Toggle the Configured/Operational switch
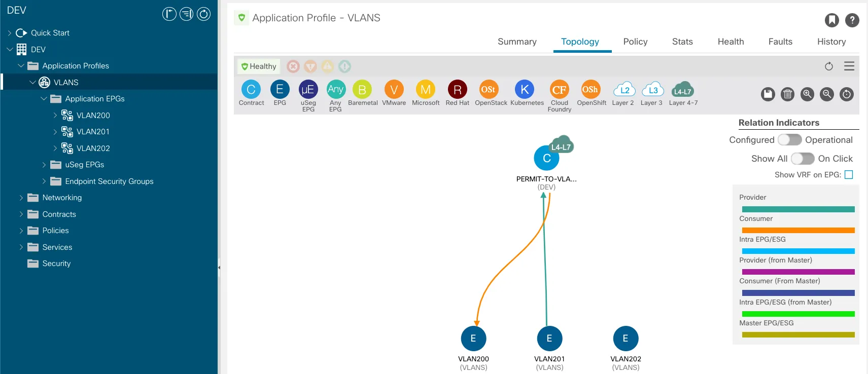Image resolution: width=868 pixels, height=374 pixels. [x=789, y=140]
